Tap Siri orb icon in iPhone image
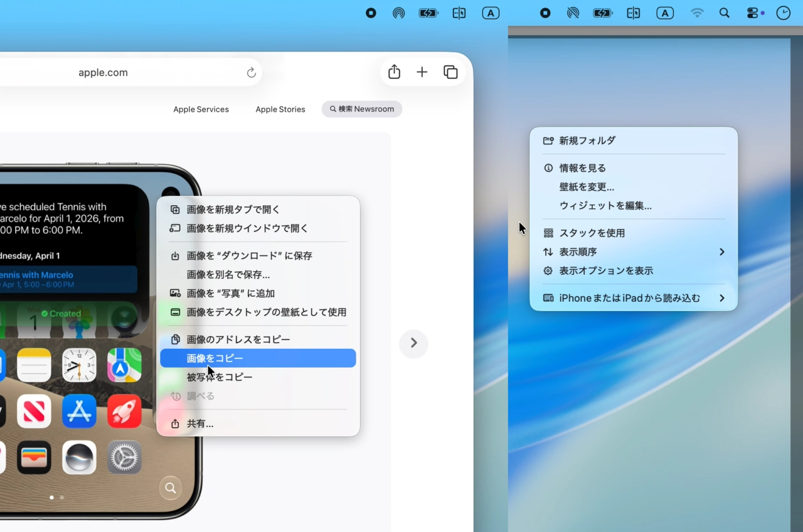This screenshot has width=803, height=532. (79, 457)
